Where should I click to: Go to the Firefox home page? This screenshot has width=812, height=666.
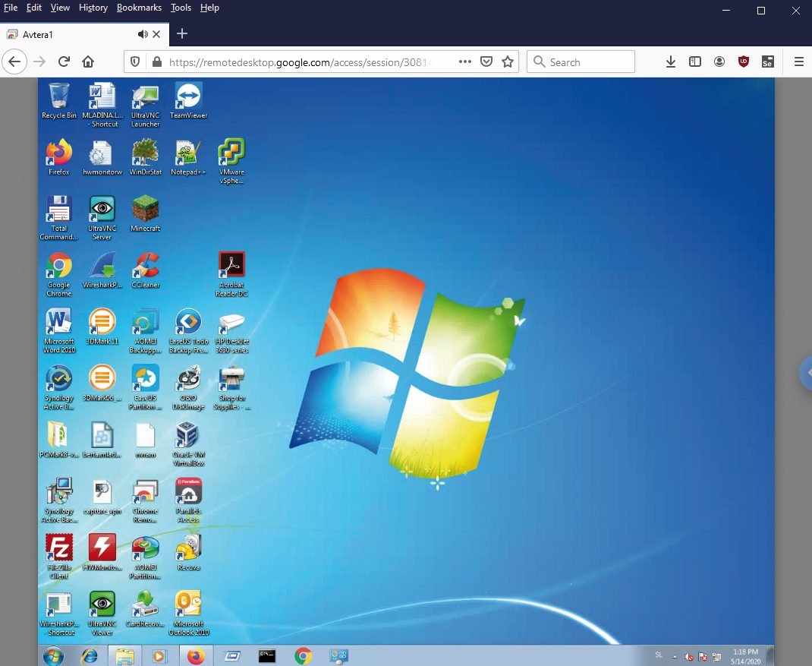88,62
